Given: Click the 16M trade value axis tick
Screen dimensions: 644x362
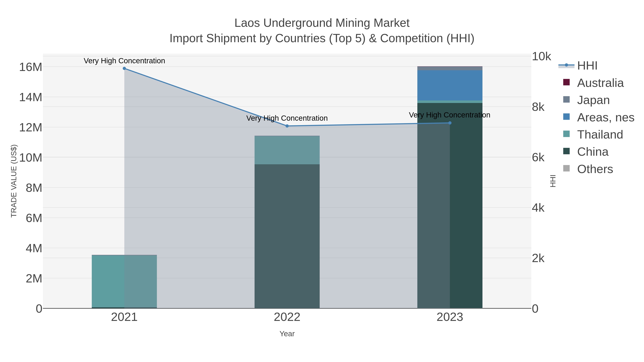Looking at the screenshot, I should (x=30, y=67).
